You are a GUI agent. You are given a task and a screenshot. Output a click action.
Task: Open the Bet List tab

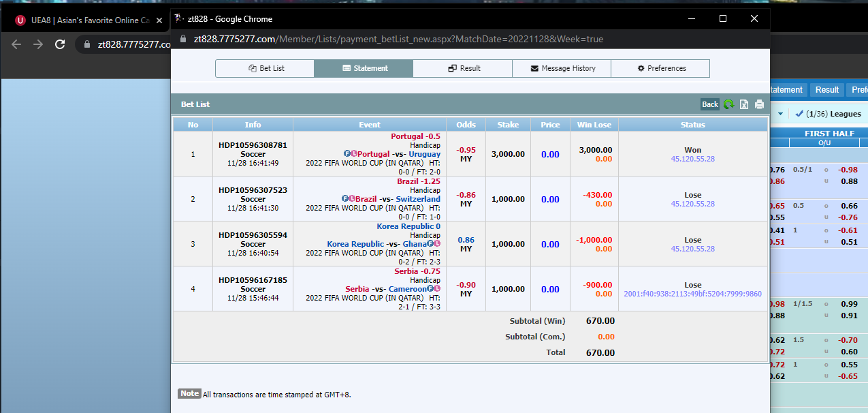[x=265, y=68]
